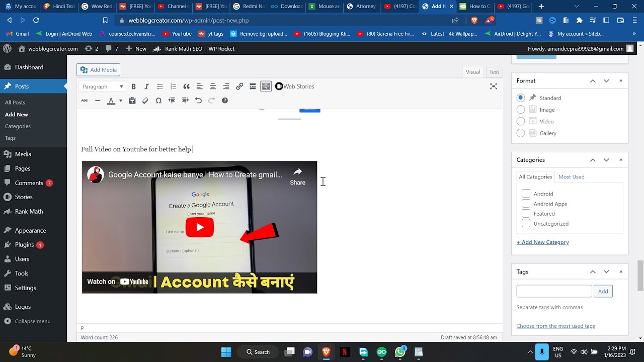This screenshot has height=362, width=644.
Task: Focus the tags input field
Action: pos(554,291)
